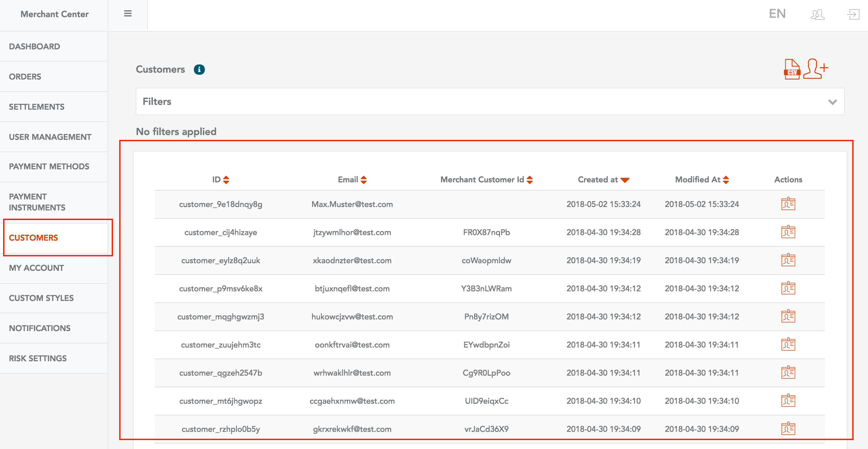Click the add new customer icon
The width and height of the screenshot is (868, 449).
click(x=815, y=69)
